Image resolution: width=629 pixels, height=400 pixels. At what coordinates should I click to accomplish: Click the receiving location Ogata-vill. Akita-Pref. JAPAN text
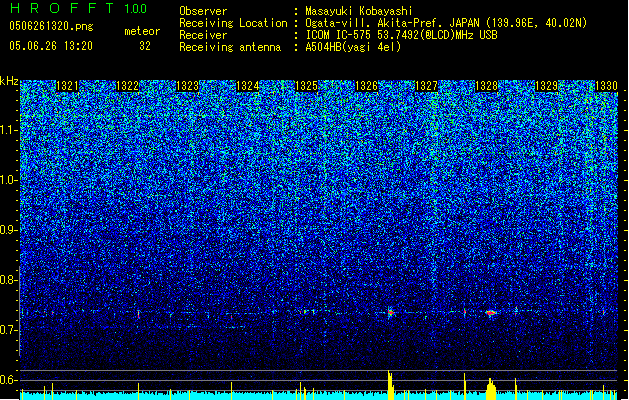pos(446,23)
